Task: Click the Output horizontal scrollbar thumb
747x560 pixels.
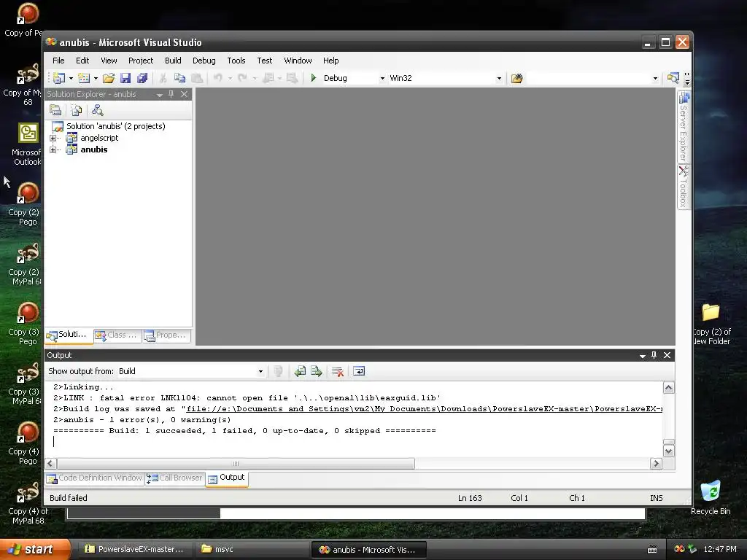Action: (236, 463)
